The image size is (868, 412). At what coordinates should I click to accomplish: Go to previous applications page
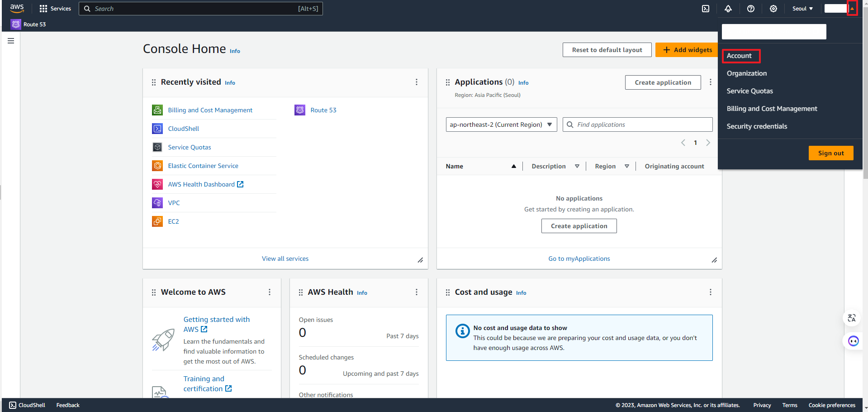click(x=683, y=143)
